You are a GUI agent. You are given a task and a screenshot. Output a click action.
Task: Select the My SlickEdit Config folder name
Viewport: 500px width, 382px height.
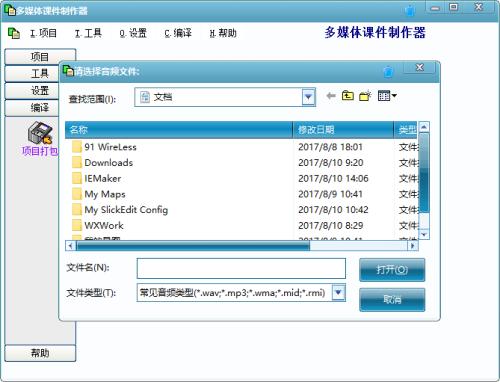click(126, 210)
